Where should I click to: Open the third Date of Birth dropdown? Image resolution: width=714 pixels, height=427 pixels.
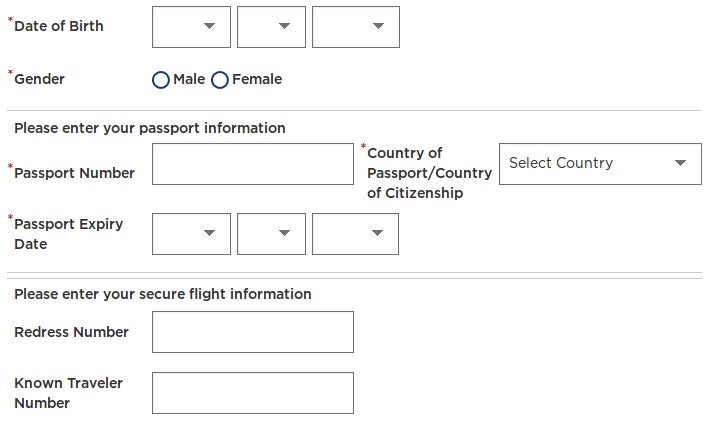(x=355, y=27)
